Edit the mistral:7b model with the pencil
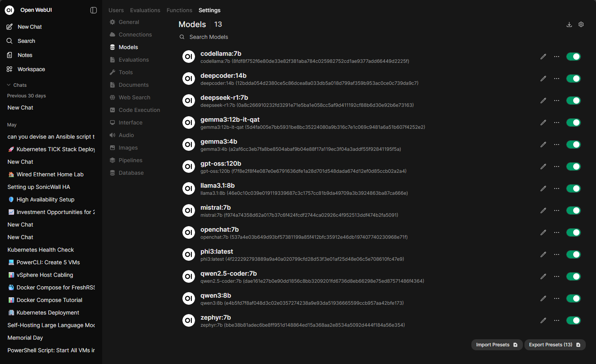The height and width of the screenshot is (364, 596). [x=543, y=210]
